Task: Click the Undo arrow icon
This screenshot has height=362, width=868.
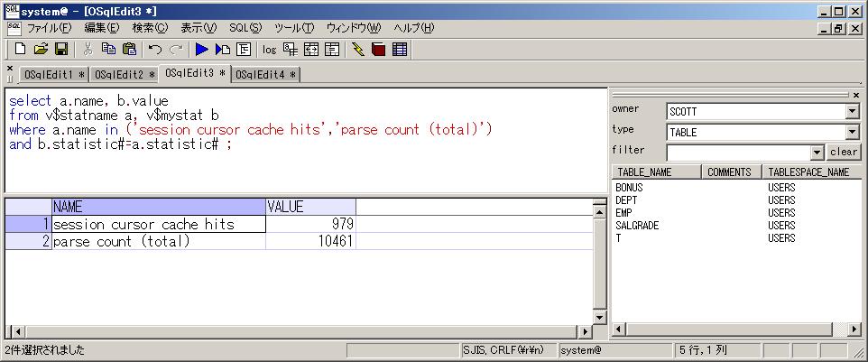Action: (155, 50)
